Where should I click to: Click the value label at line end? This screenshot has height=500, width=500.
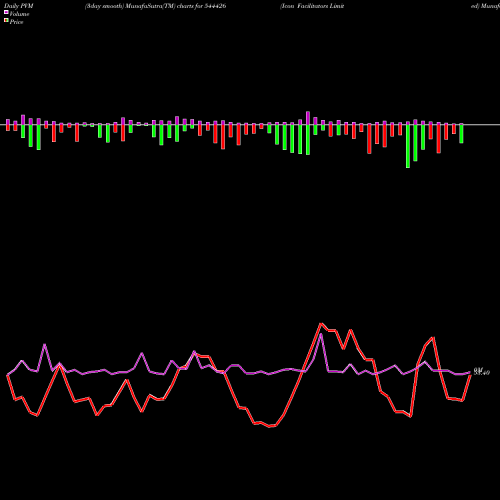click(x=482, y=371)
